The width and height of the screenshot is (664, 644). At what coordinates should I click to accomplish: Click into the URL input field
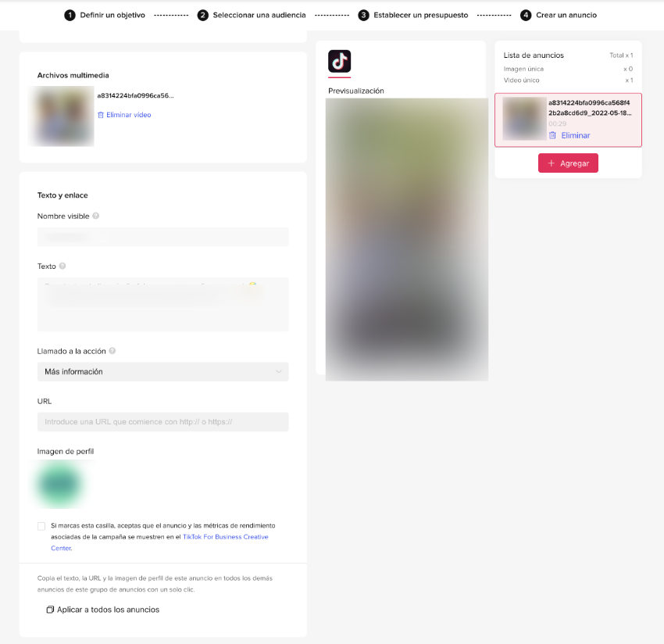(163, 421)
